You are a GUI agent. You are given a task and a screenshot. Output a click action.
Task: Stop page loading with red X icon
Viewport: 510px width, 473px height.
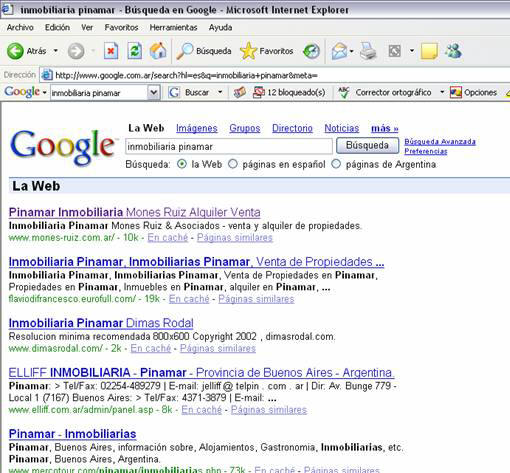[x=111, y=51]
